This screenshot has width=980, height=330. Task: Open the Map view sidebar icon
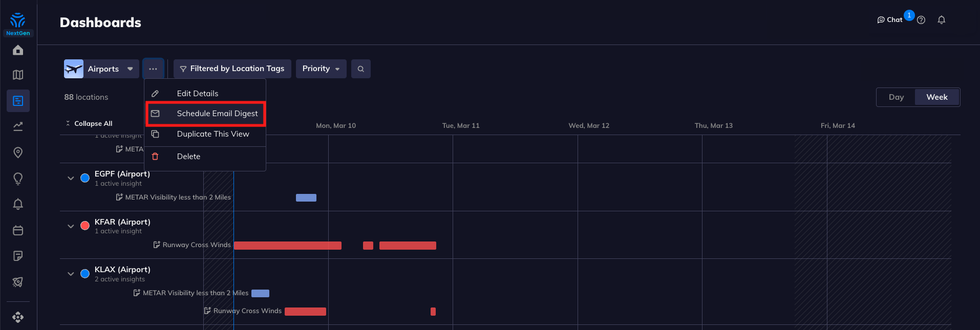[18, 75]
